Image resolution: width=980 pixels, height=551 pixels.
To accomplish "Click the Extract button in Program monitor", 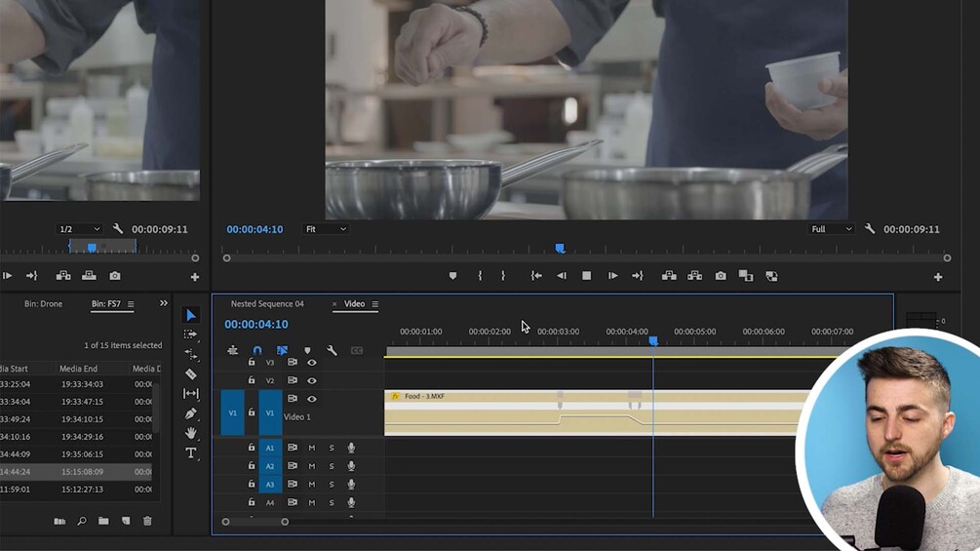I will [694, 275].
